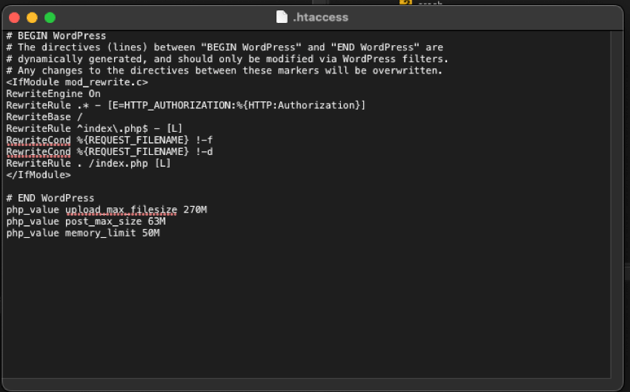Click the underlined upload_max_filesize word
Screen dimensions: 630x392
click(x=121, y=210)
